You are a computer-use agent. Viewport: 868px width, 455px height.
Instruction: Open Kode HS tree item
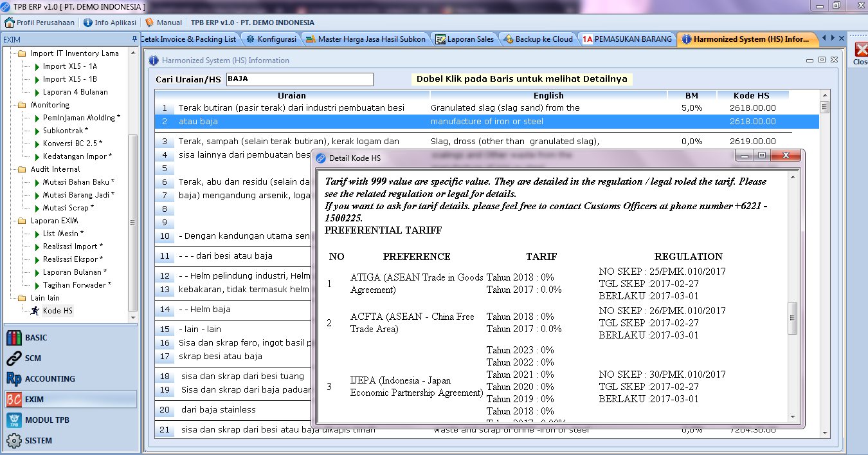(57, 311)
